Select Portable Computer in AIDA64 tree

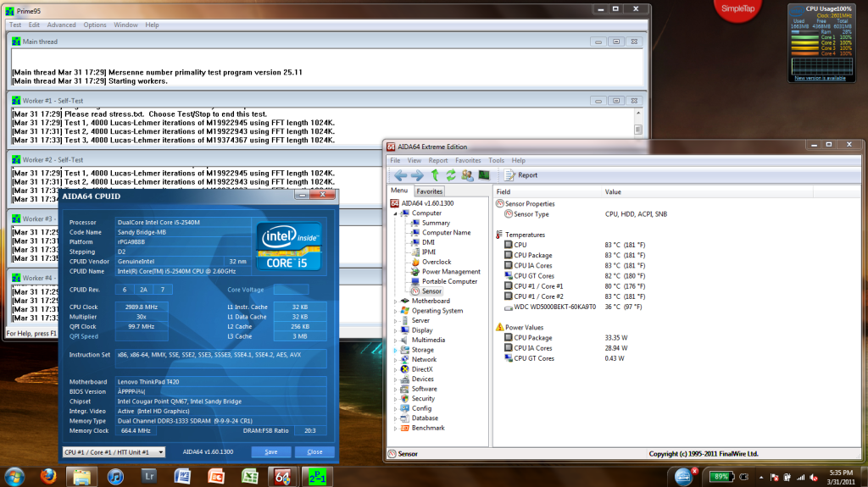pos(449,281)
